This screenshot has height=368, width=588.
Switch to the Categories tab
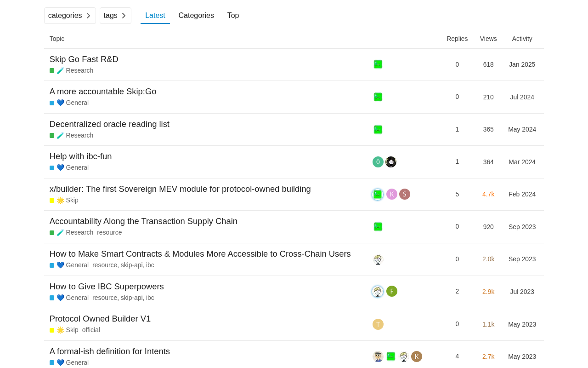pos(196,16)
